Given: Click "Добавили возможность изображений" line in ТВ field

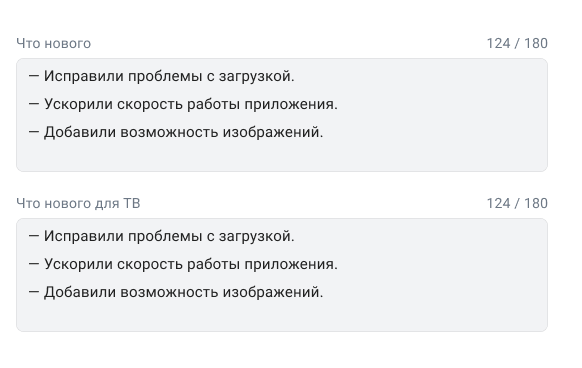Looking at the screenshot, I should click(176, 292).
